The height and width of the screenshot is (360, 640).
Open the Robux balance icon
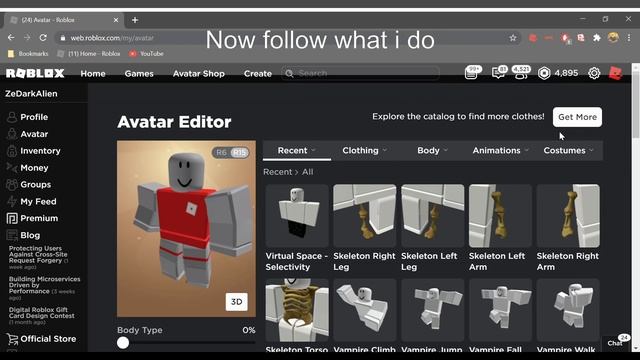coord(544,73)
